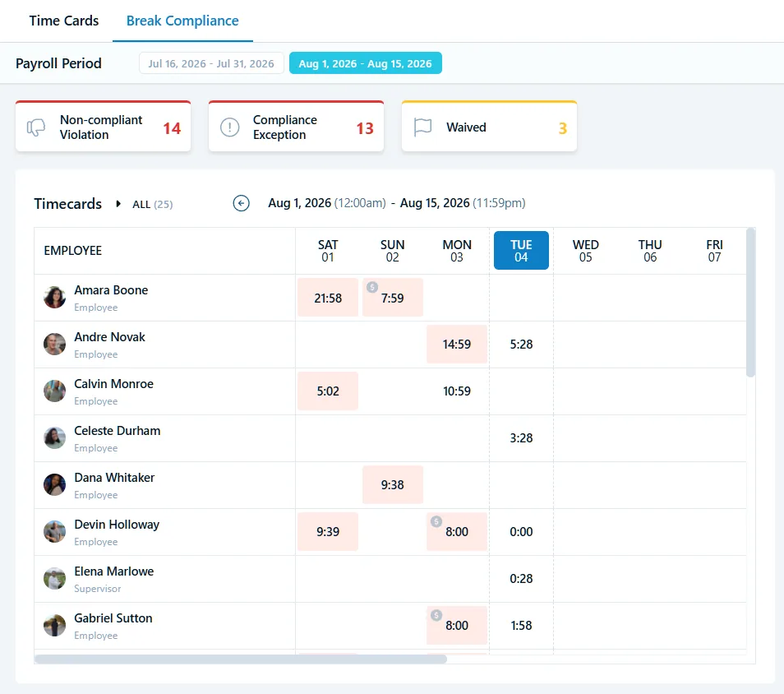Open Andre Novak's 5:28 Tuesday cell
Viewport: 784px width, 694px height.
tap(521, 345)
